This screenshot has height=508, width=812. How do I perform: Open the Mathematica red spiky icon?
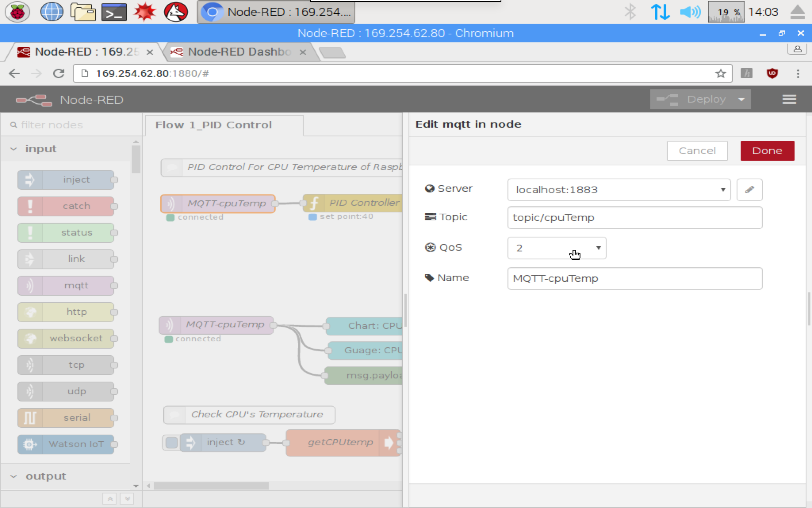(145, 12)
